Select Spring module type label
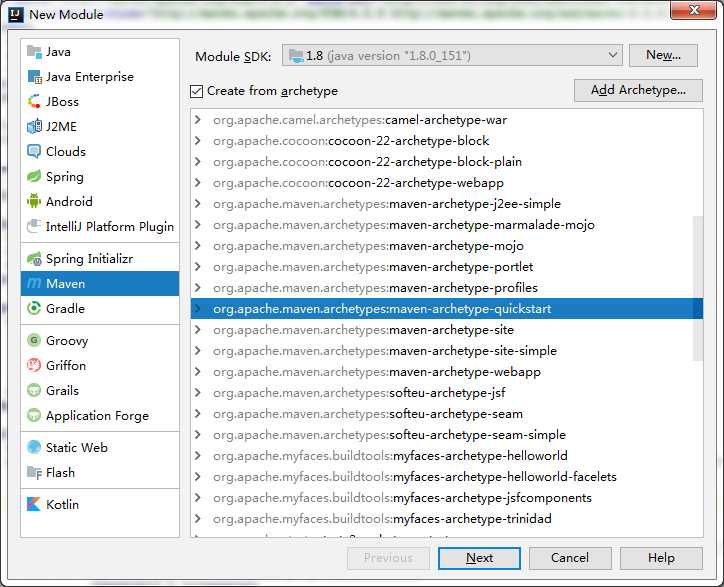This screenshot has width=724, height=587. click(65, 177)
